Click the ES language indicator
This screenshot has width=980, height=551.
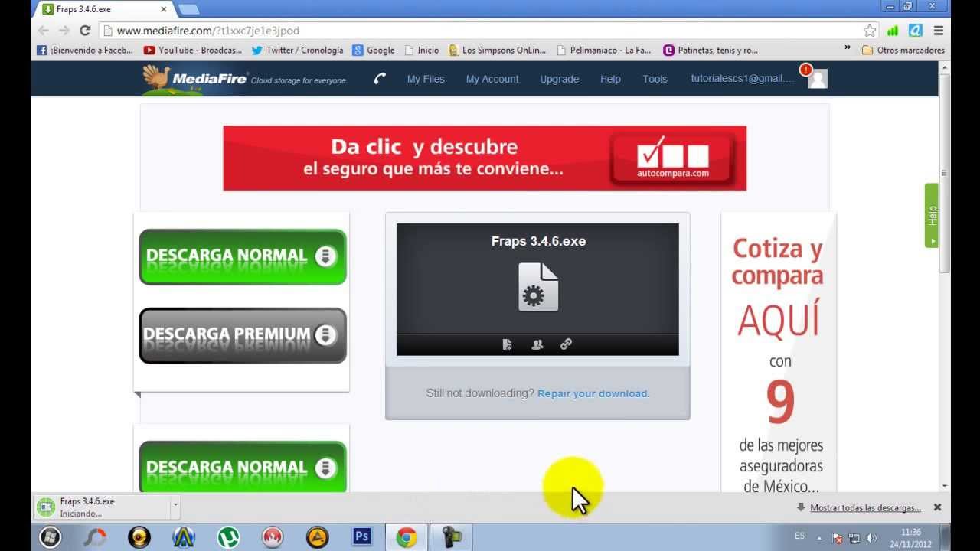799,536
